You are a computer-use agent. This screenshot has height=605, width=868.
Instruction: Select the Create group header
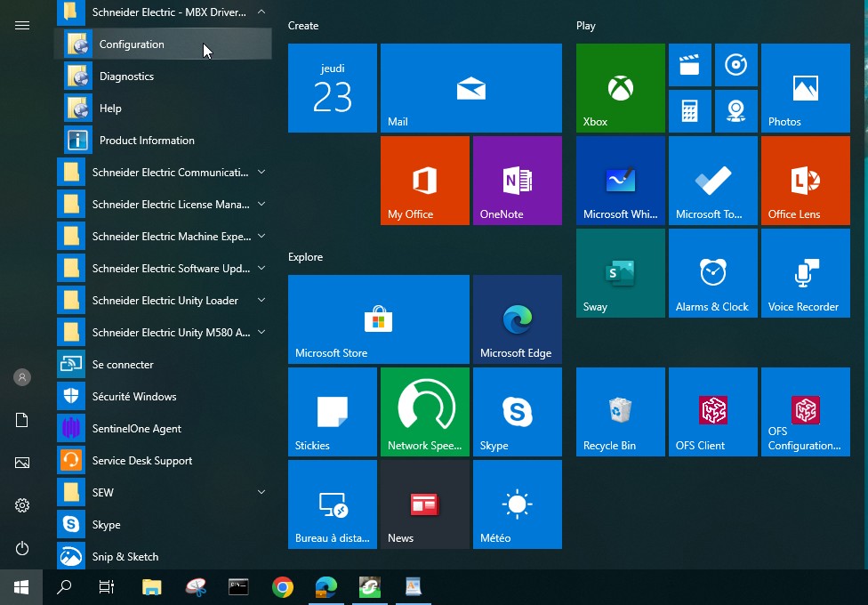pos(303,26)
